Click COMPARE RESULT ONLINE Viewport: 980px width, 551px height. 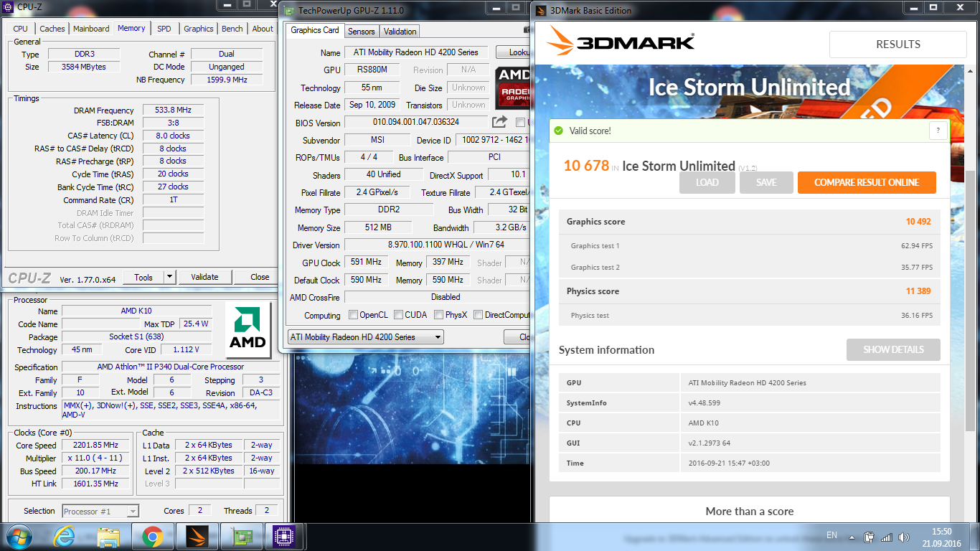867,182
